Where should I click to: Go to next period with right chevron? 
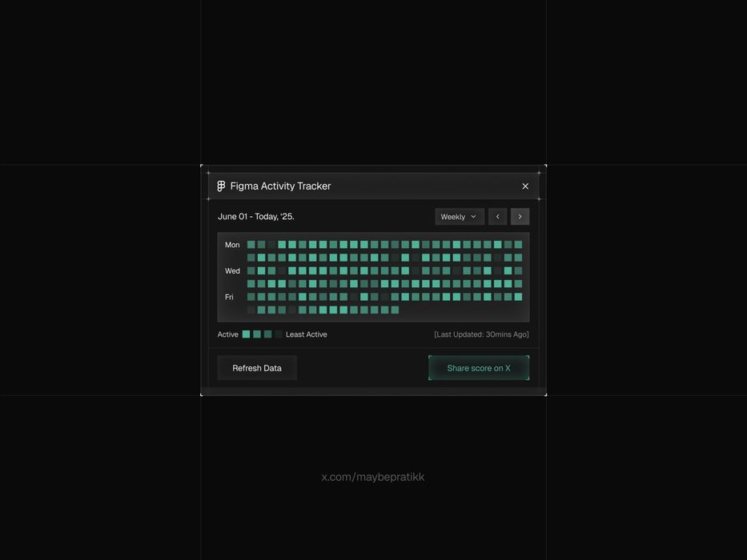[x=520, y=217]
